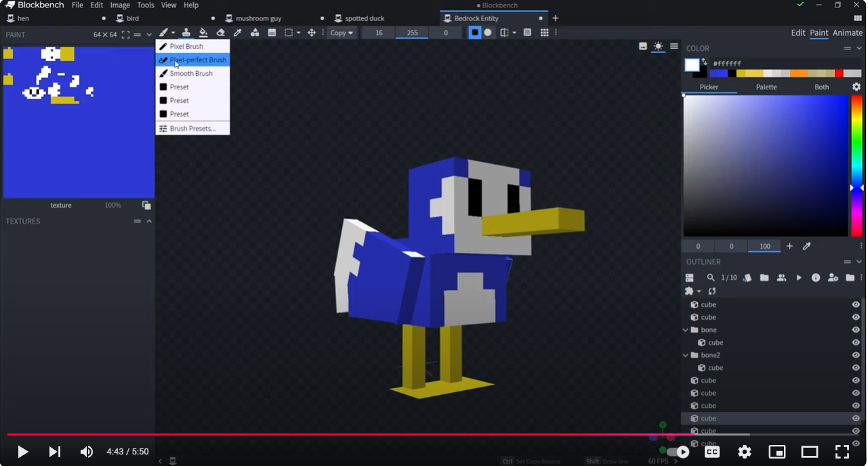Toggle the pixel grid icon
Viewport: 868px width, 466px height.
544,33
